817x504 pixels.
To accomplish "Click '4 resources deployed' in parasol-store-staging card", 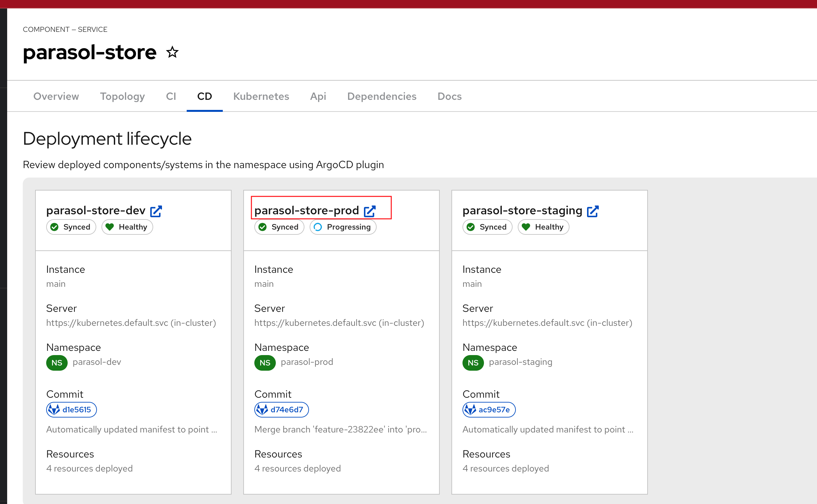I will tap(505, 469).
